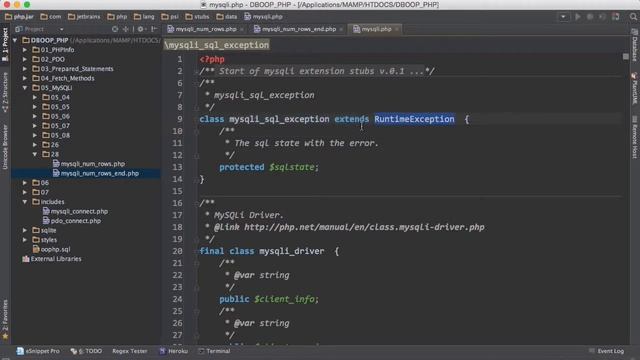
Task: Click the \mysqli_sql_exception editor breadcrumb
Action: [216, 45]
